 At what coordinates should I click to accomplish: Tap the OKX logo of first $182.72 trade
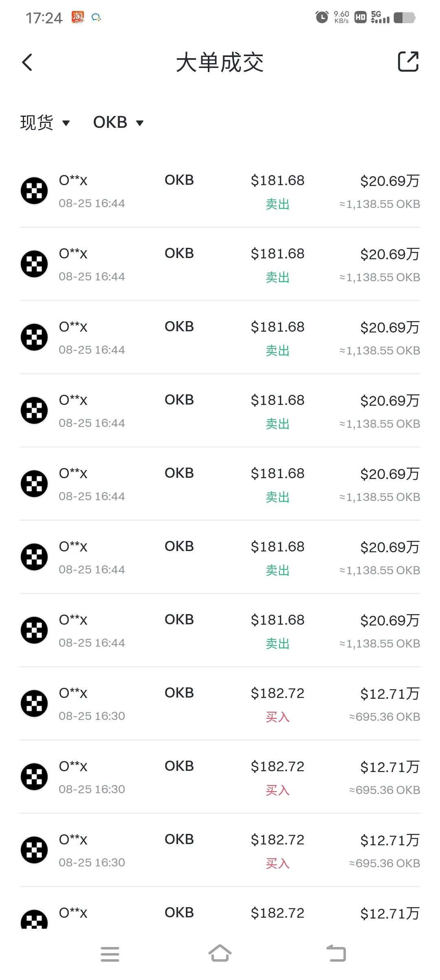click(x=34, y=703)
